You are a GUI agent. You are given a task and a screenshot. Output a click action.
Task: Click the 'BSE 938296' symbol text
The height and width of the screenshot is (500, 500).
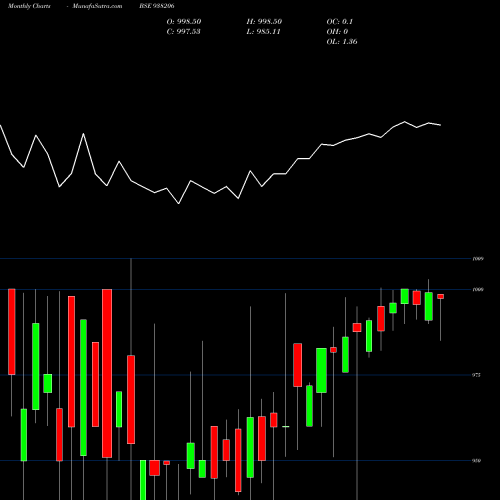[x=157, y=6]
